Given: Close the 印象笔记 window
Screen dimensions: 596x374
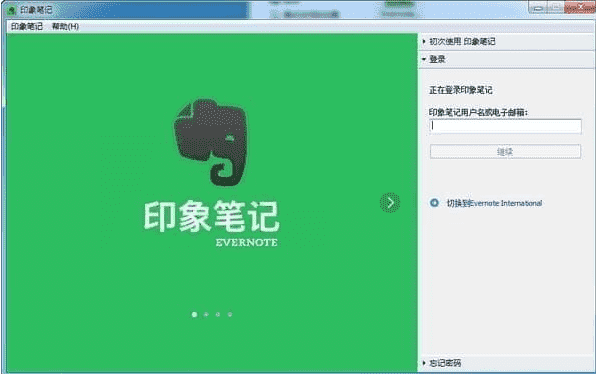Looking at the screenshot, I should [580, 7].
